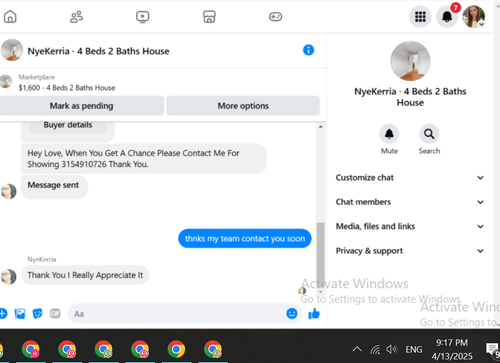This screenshot has width=500, height=363.
Task: Click the conversation title NyeKerria 4 Beds header
Action: [x=98, y=51]
